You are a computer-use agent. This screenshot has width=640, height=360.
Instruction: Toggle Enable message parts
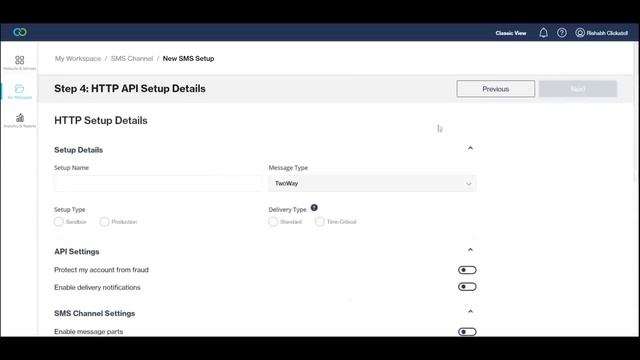tap(467, 332)
